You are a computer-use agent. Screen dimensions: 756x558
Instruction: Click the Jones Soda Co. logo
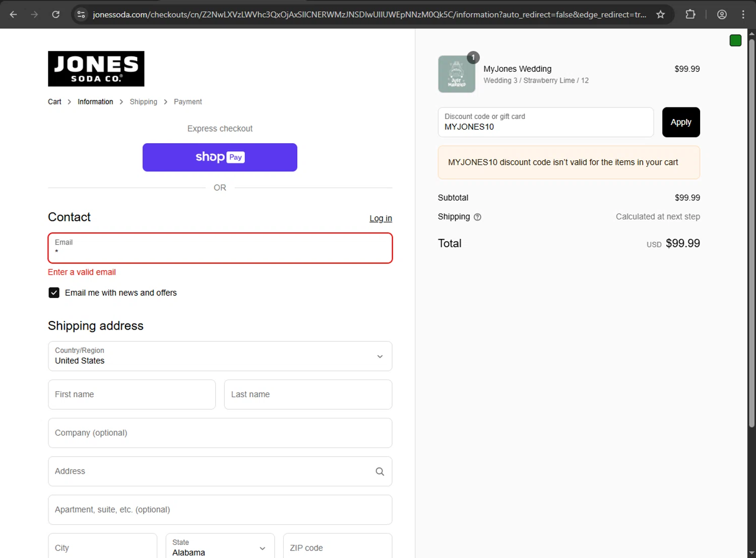point(96,69)
